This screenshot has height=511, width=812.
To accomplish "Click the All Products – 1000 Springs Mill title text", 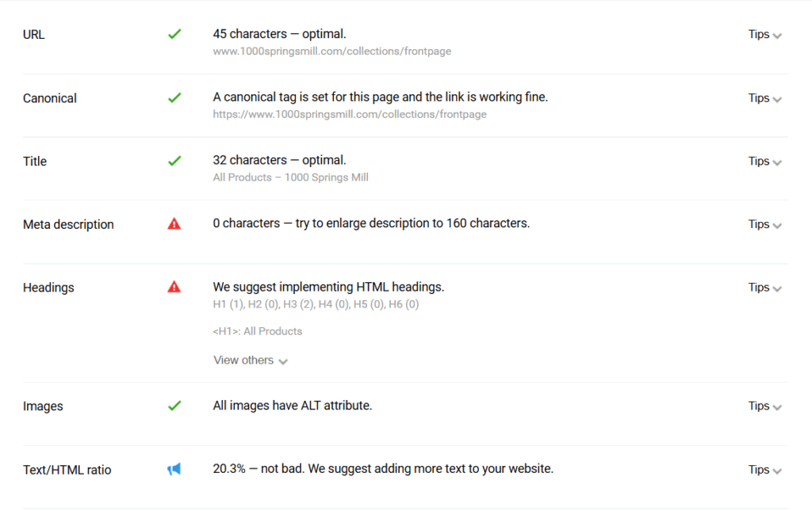I will click(x=290, y=177).
